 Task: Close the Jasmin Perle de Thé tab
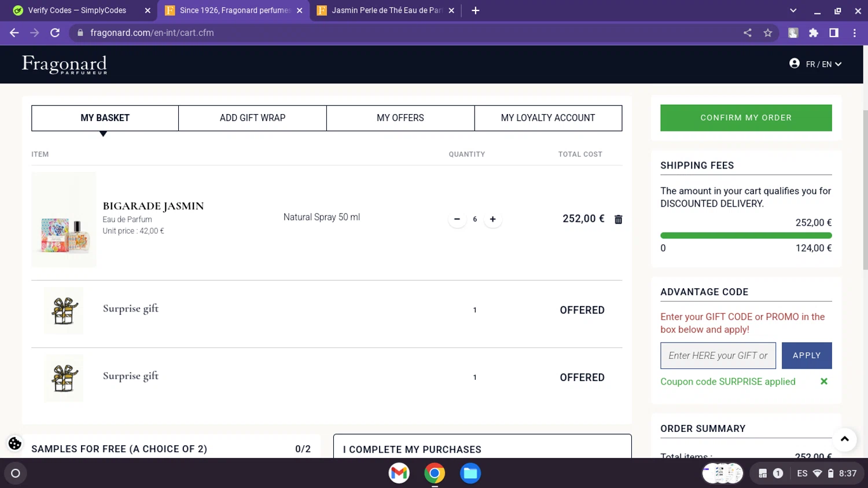pyautogui.click(x=451, y=10)
